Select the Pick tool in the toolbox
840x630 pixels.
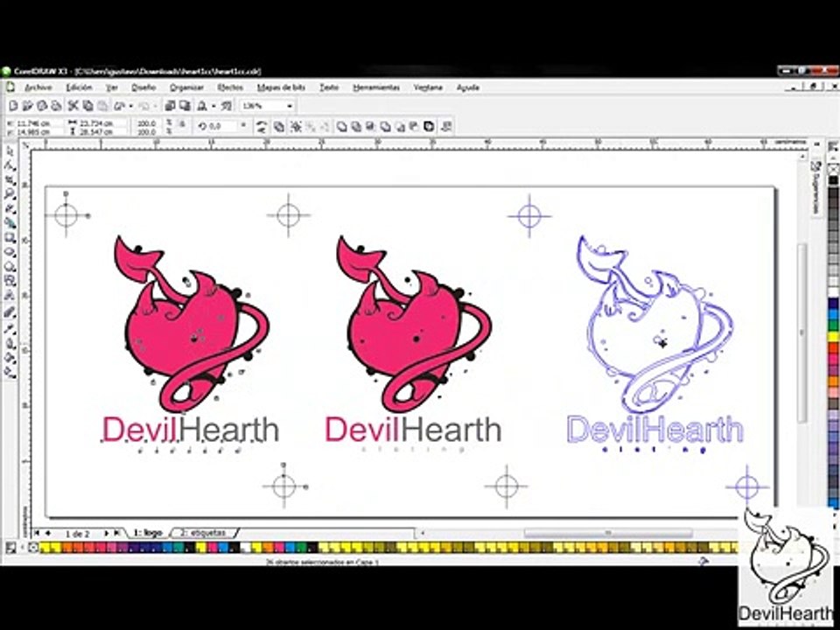coord(10,152)
